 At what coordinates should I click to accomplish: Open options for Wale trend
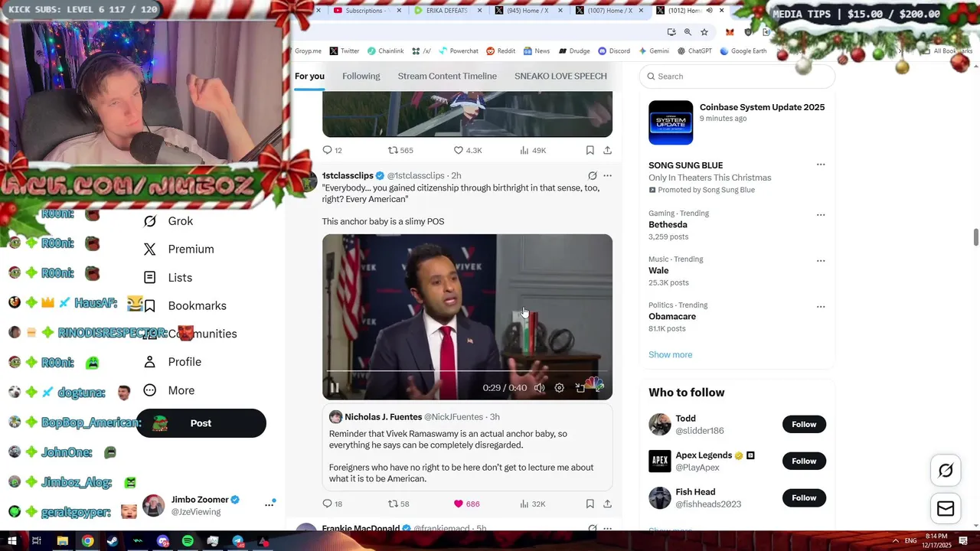tap(821, 261)
